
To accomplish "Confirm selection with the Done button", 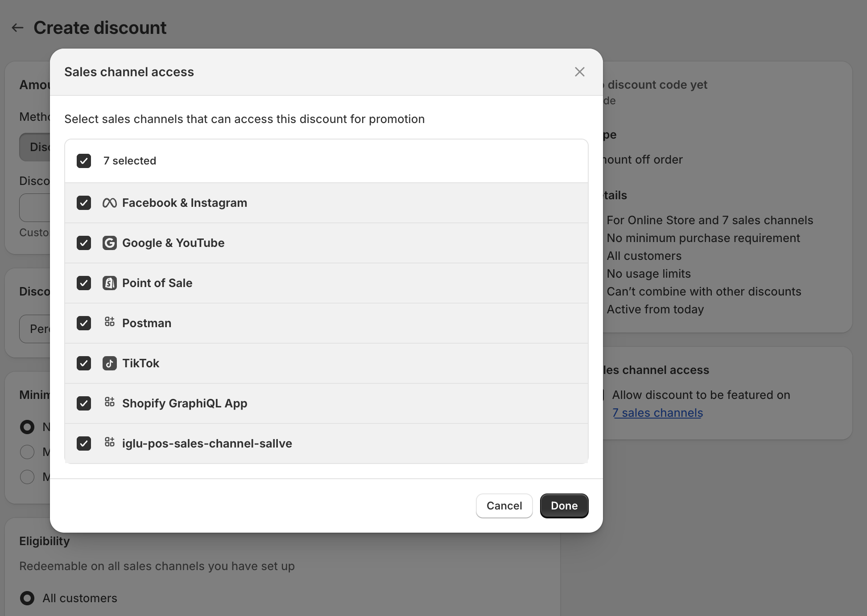I will [564, 506].
